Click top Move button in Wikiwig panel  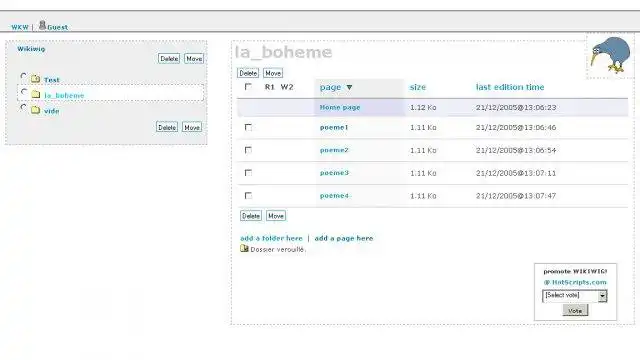(x=194, y=59)
